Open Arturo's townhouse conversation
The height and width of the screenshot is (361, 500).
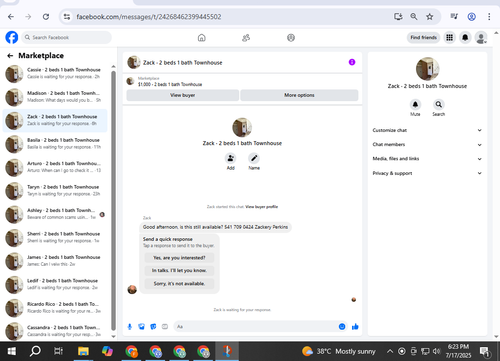[55, 167]
